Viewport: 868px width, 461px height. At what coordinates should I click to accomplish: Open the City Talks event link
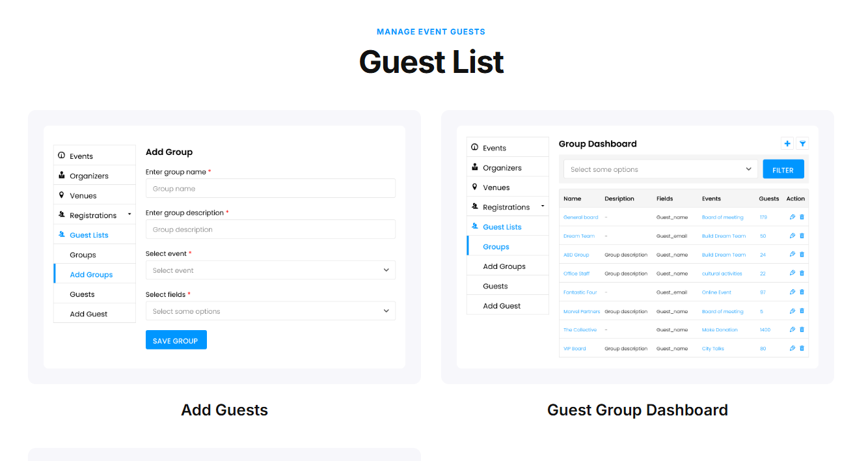pos(713,349)
